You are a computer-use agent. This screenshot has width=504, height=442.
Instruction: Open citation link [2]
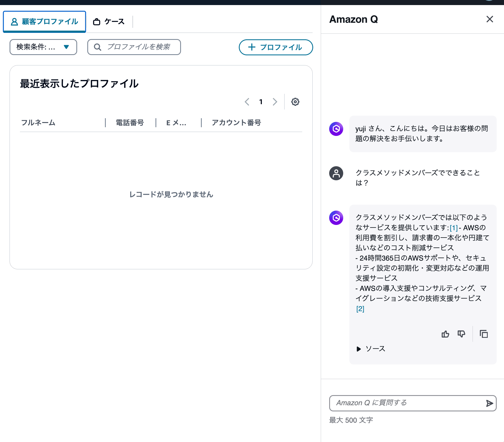[360, 309]
